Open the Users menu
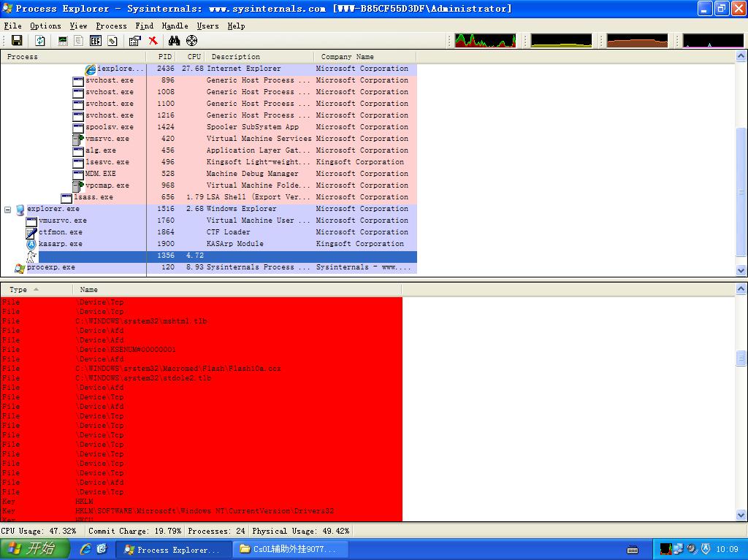This screenshot has width=748, height=560. [208, 26]
